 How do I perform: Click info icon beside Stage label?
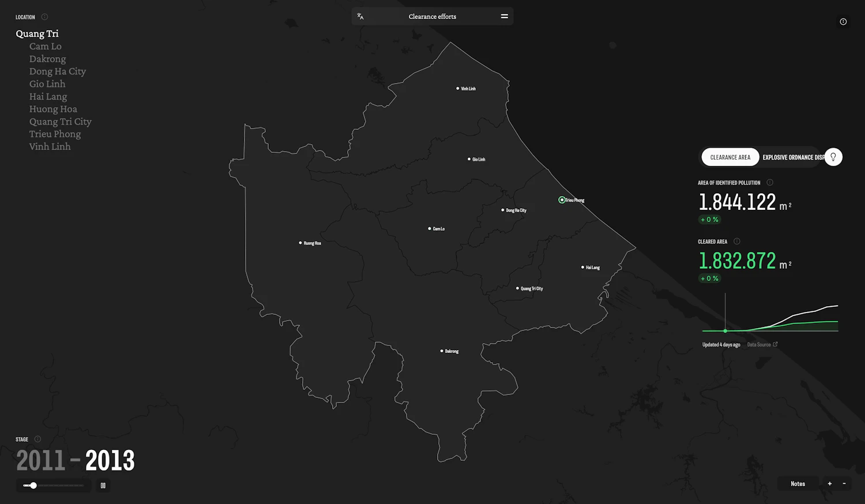(37, 439)
